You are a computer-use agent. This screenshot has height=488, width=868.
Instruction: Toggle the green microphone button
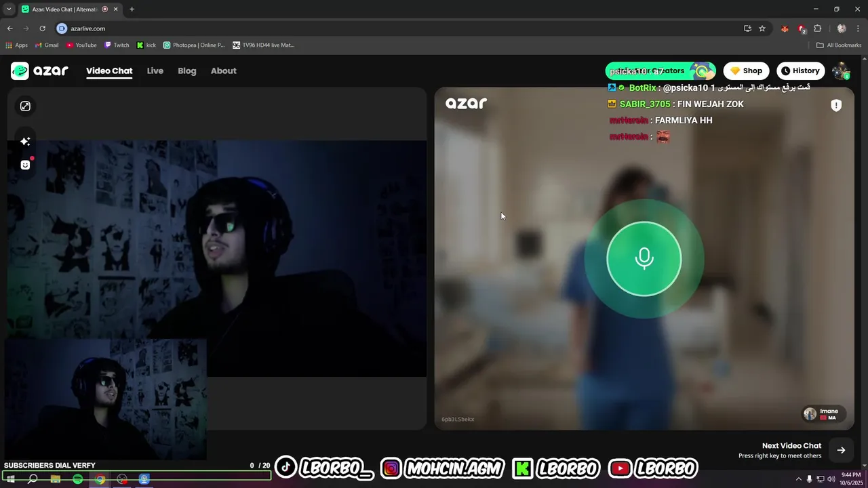[x=644, y=258]
